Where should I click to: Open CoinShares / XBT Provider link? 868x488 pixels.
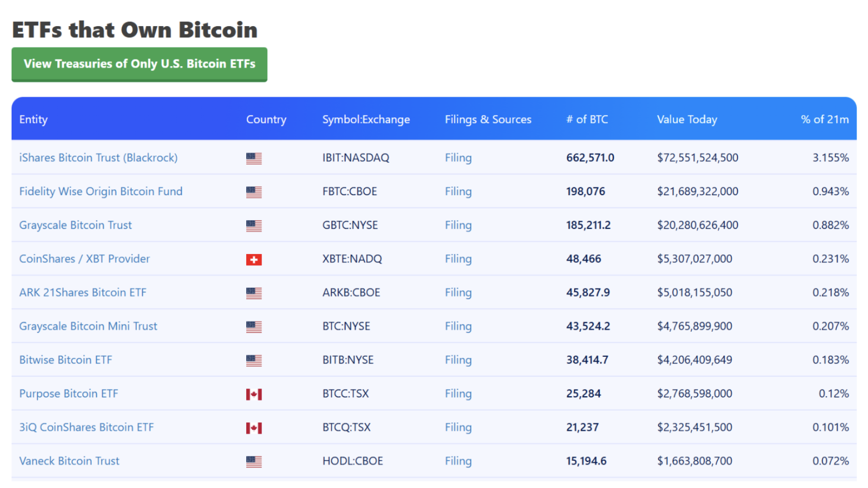(84, 259)
